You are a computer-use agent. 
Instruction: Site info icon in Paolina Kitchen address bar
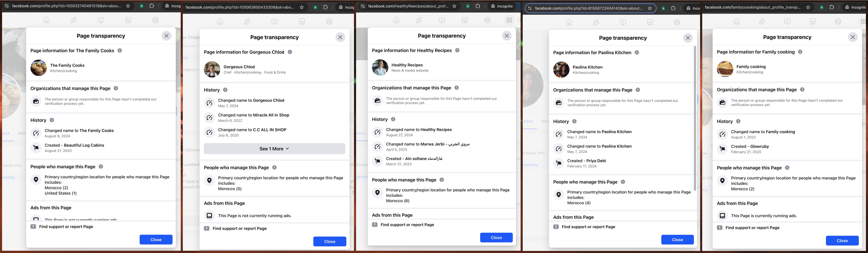pyautogui.click(x=530, y=8)
